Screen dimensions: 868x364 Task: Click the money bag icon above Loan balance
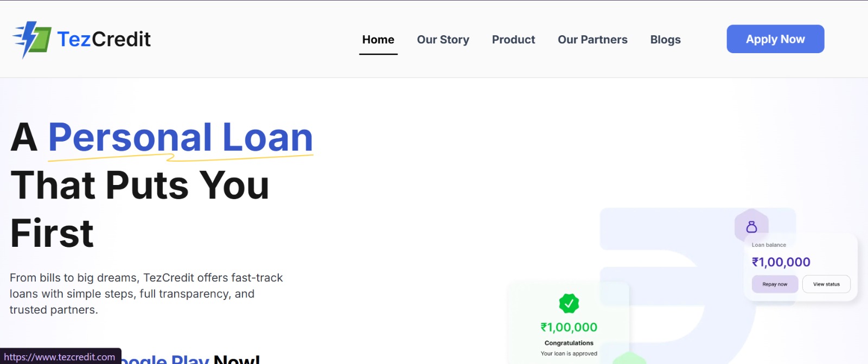point(751,226)
